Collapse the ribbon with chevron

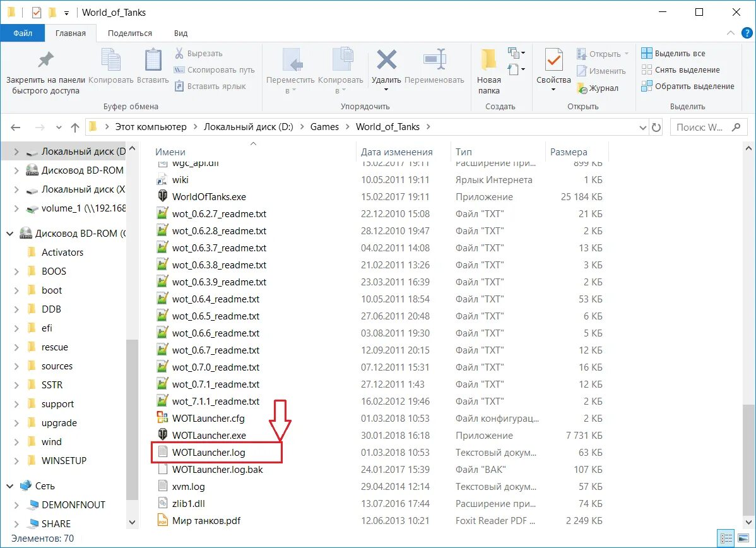731,33
